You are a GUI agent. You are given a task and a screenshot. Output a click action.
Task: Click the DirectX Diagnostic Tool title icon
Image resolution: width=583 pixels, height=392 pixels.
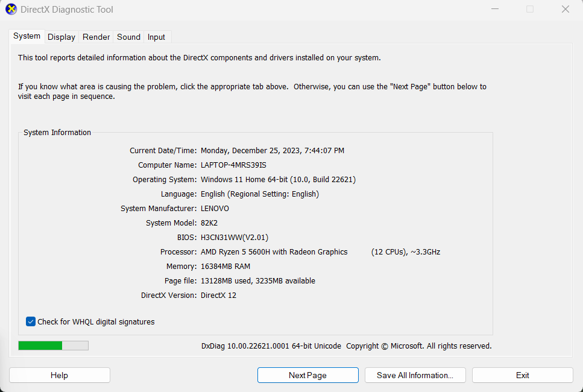(x=11, y=9)
